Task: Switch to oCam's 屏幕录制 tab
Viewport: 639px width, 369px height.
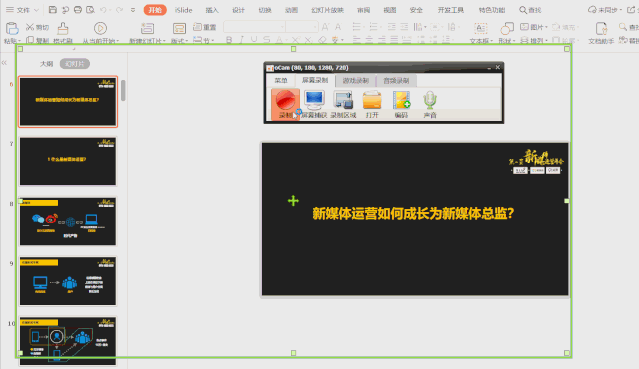Action: click(315, 80)
